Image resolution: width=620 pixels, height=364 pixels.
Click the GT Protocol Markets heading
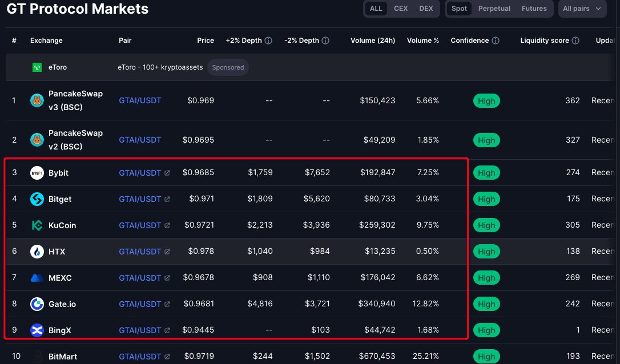pyautogui.click(x=78, y=9)
